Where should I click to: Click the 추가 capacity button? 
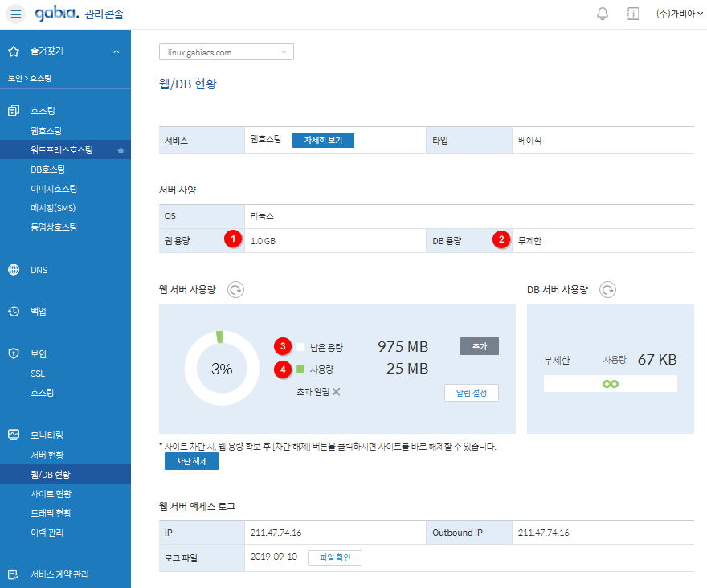(480, 346)
